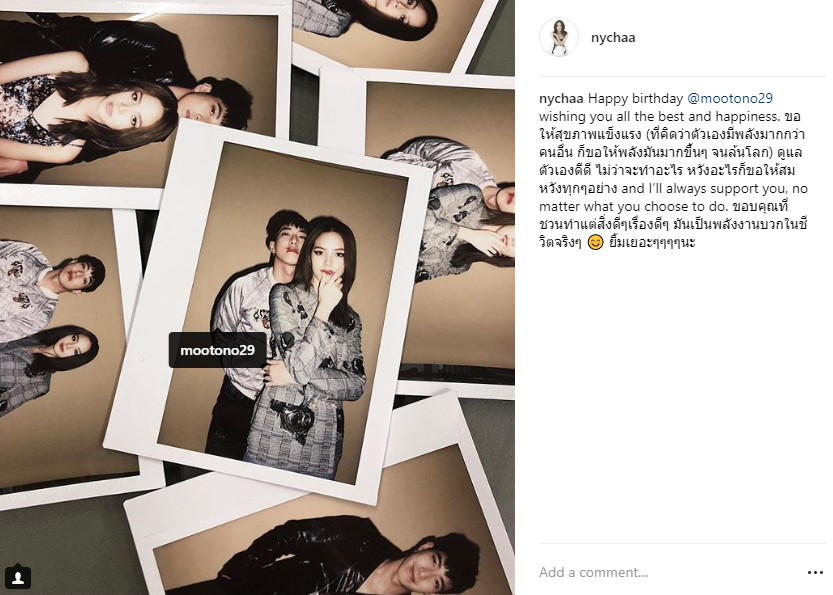Click the tagged-people icon on photo
The image size is (833, 595).
click(x=18, y=576)
